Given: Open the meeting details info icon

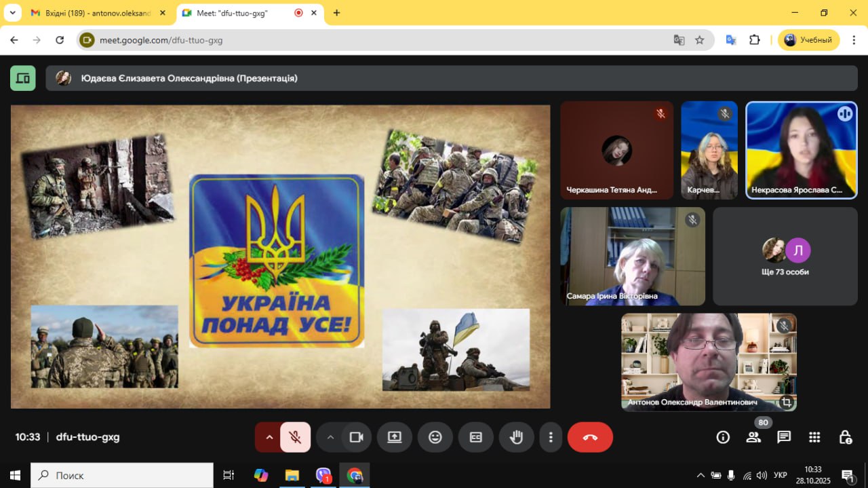Looking at the screenshot, I should 723,437.
